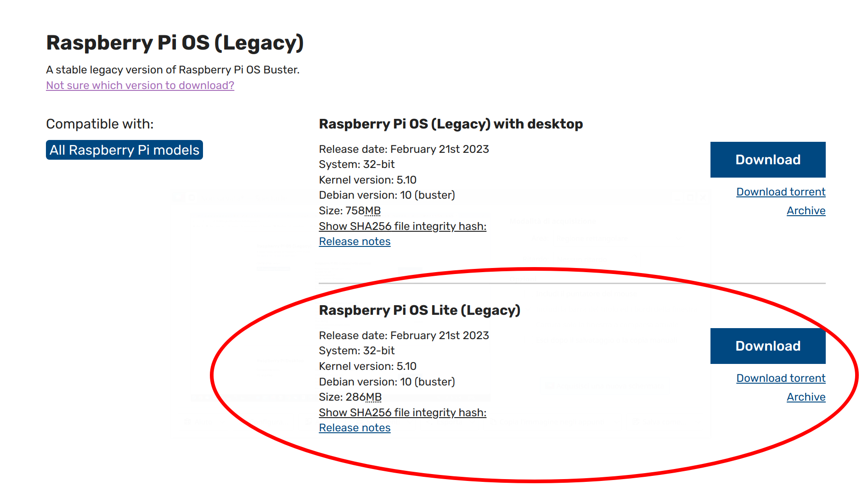
Task: Click Download torrent for the Lite version
Action: point(781,378)
